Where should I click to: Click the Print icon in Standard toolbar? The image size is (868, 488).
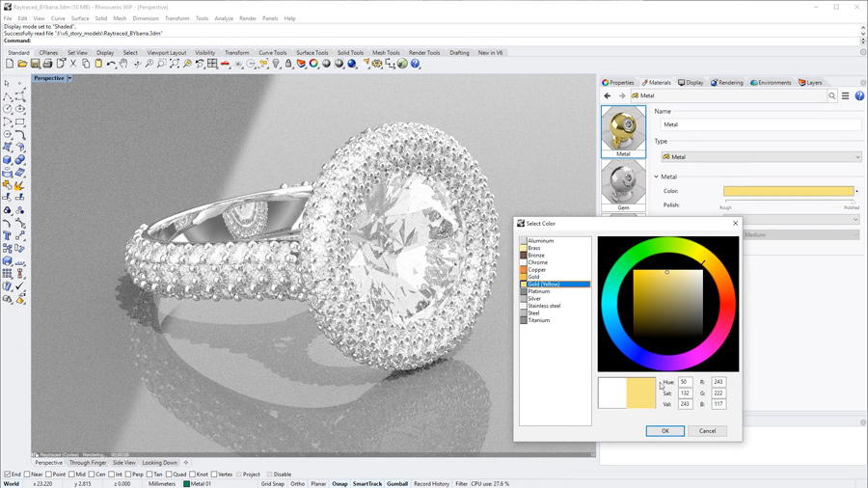click(47, 64)
